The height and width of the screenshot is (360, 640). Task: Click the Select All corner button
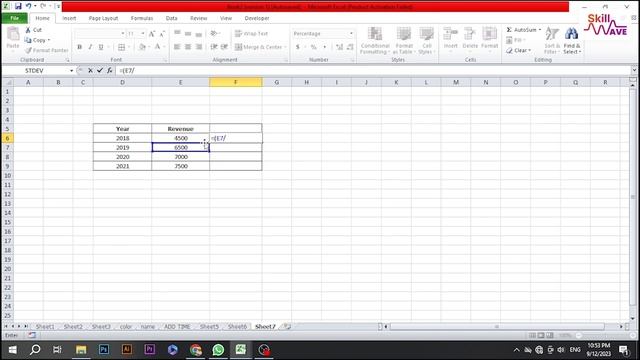(x=7, y=82)
